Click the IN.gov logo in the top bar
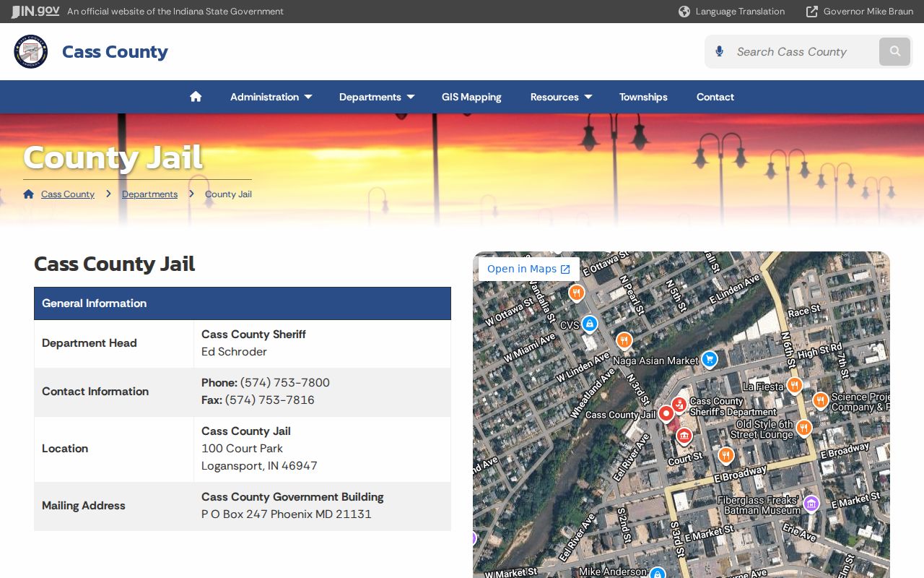 click(35, 12)
